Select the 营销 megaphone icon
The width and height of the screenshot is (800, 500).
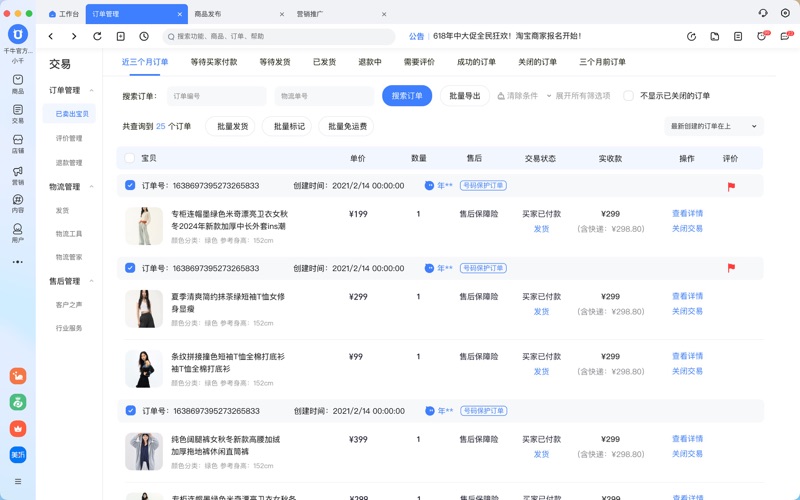coord(17,174)
